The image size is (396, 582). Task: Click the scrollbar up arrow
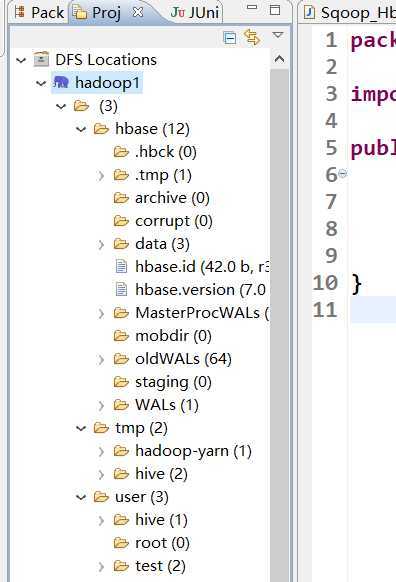pos(279,59)
